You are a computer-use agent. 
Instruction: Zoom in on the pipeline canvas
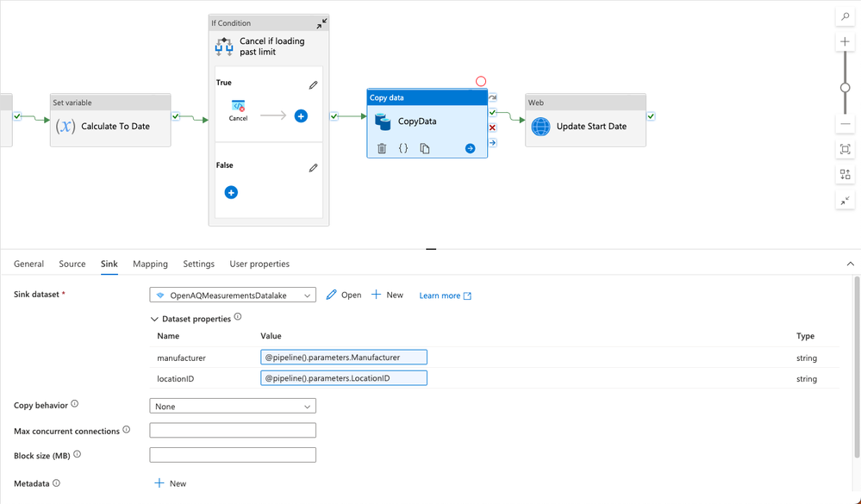(x=845, y=42)
